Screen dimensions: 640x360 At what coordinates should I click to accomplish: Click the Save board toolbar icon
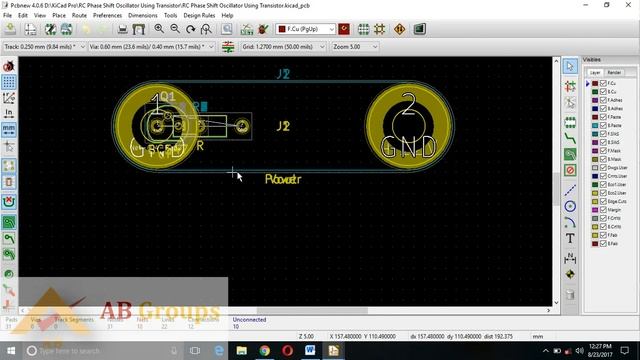[10, 29]
